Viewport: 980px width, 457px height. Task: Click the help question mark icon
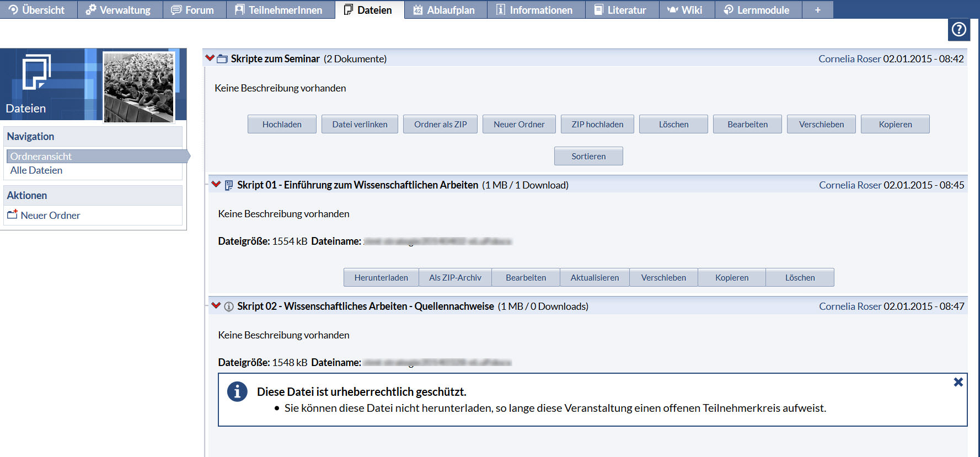point(958,29)
